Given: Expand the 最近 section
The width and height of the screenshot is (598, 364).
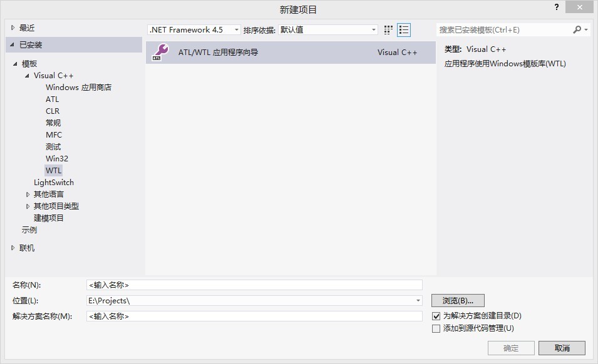Looking at the screenshot, I should pos(13,28).
